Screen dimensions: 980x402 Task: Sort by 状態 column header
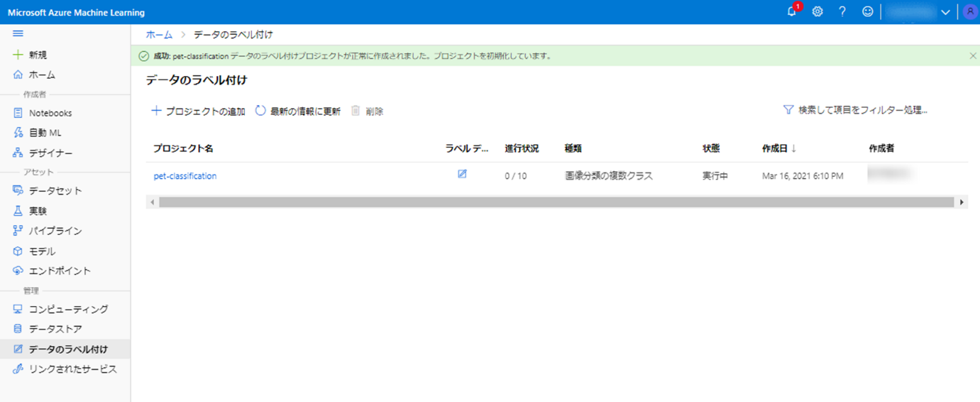click(711, 148)
